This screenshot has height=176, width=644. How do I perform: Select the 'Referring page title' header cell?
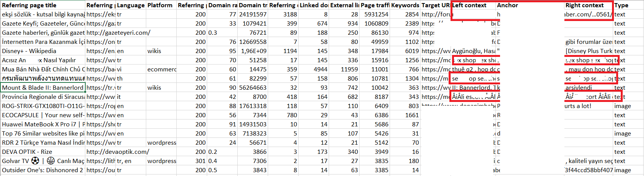(43, 5)
